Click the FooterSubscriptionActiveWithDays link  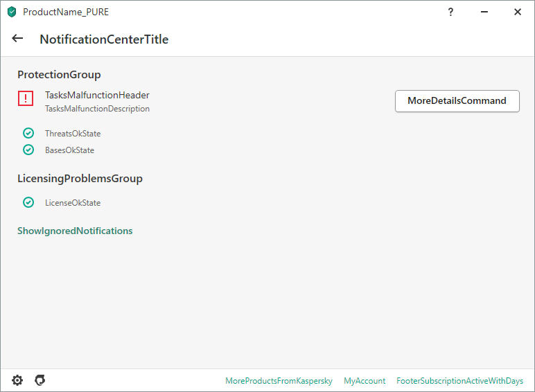(459, 381)
